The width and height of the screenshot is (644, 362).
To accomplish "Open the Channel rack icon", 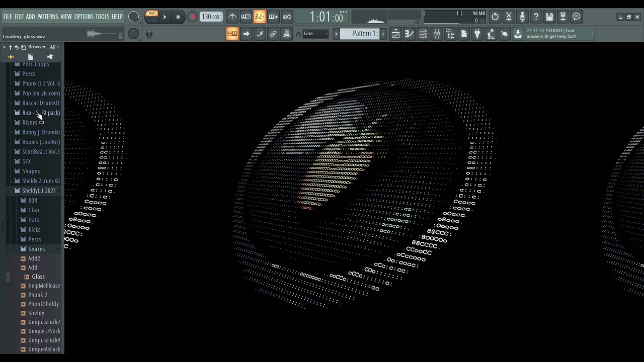I will [x=423, y=34].
